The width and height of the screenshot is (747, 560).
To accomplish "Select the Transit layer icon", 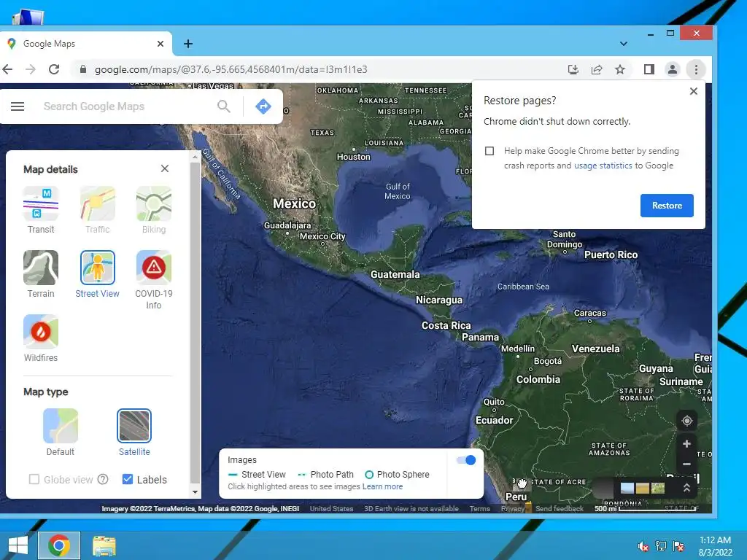I will tap(41, 203).
